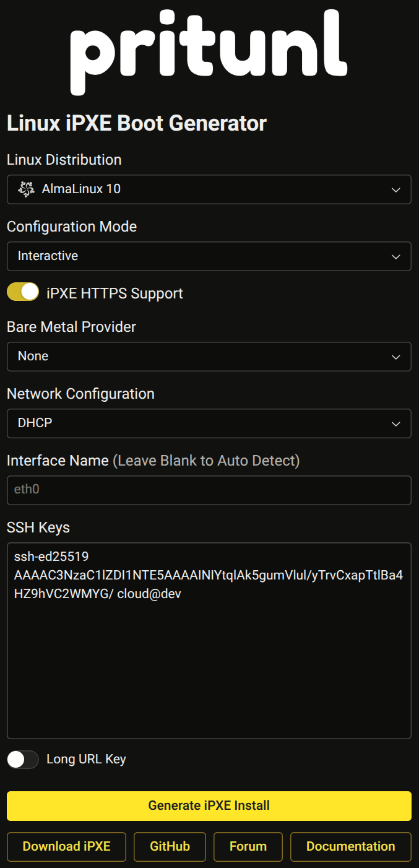This screenshot has height=868, width=419.
Task: Enable the Long URL Key toggle
Action: pyautogui.click(x=23, y=759)
